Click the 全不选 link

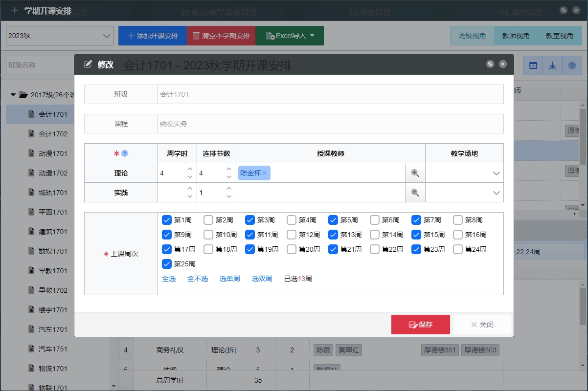pyautogui.click(x=198, y=279)
